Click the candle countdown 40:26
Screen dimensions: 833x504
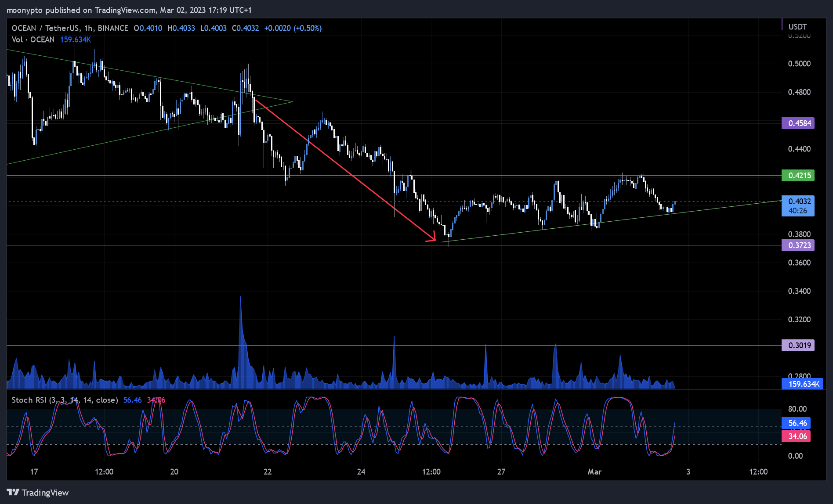798,211
